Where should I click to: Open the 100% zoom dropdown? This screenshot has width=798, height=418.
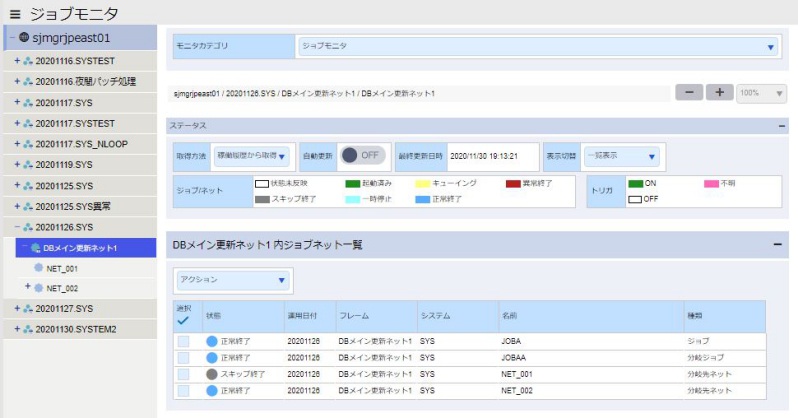click(x=761, y=93)
